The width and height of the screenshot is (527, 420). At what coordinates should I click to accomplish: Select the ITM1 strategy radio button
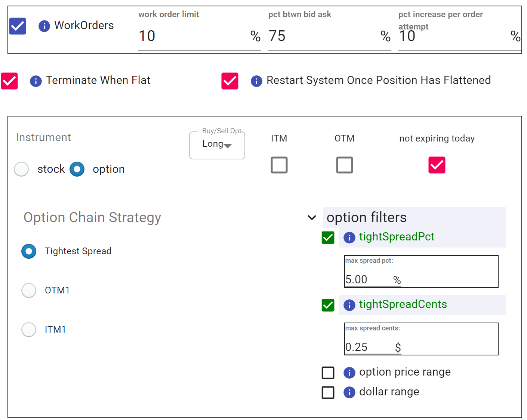pyautogui.click(x=29, y=330)
